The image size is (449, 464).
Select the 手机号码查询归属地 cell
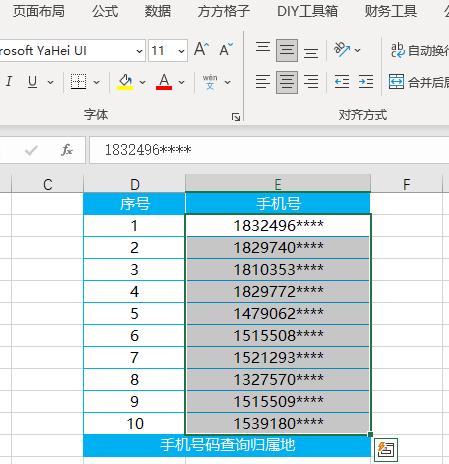click(227, 446)
